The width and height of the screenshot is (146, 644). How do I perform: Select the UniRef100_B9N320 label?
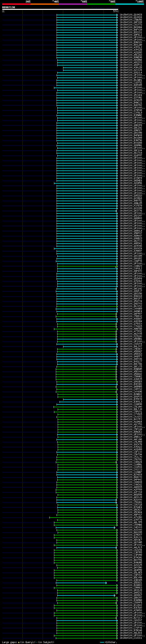[131, 42]
